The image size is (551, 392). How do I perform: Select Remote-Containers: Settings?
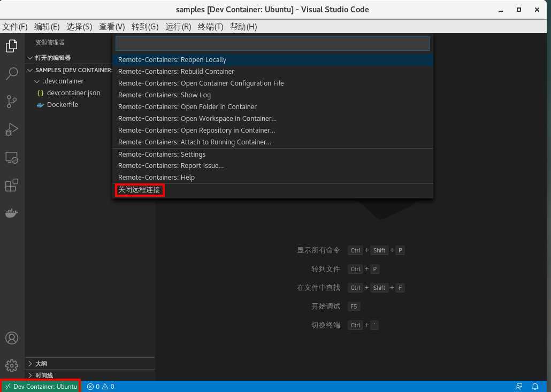click(273, 154)
